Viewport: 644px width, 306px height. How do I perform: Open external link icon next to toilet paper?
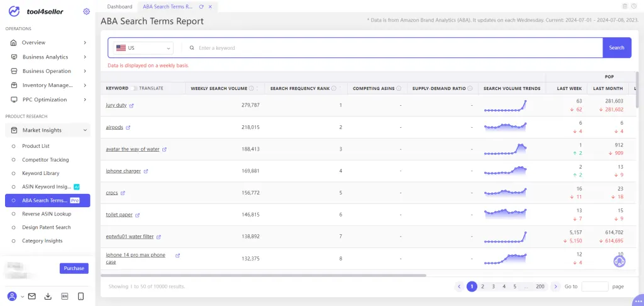click(138, 215)
